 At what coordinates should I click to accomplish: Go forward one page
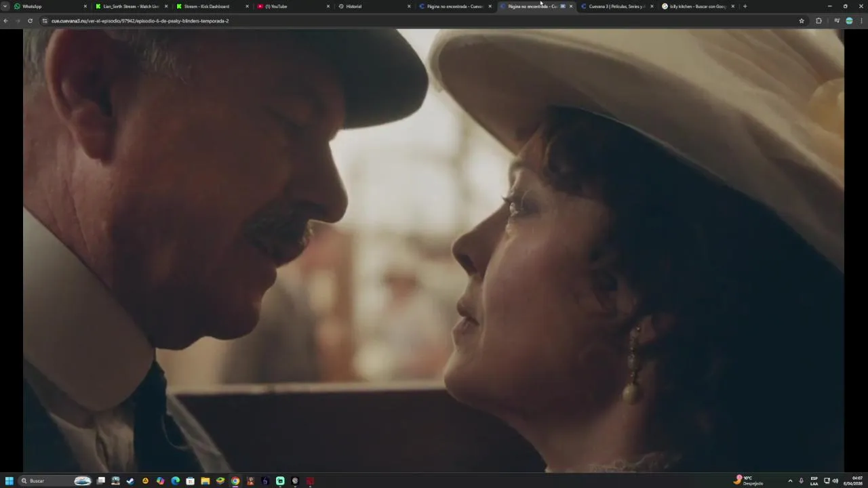point(18,21)
